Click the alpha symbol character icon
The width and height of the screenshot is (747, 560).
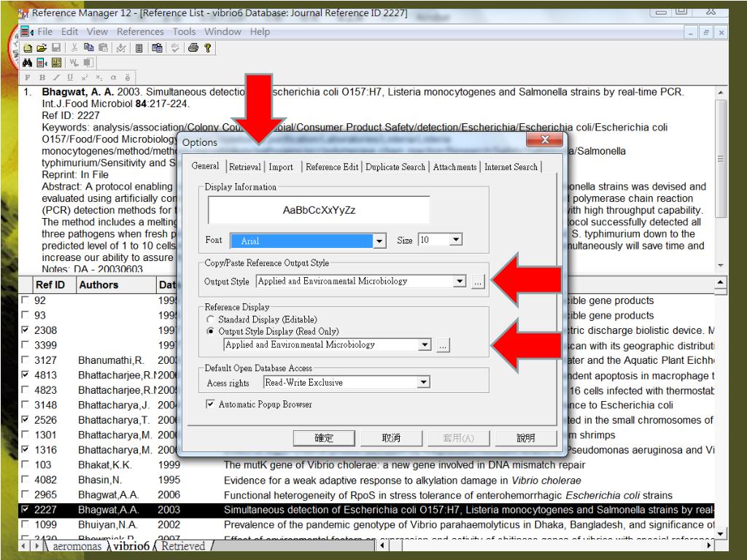(113, 77)
